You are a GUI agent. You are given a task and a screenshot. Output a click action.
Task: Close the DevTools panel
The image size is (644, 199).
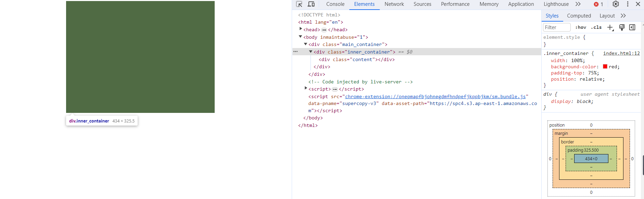coord(638,4)
